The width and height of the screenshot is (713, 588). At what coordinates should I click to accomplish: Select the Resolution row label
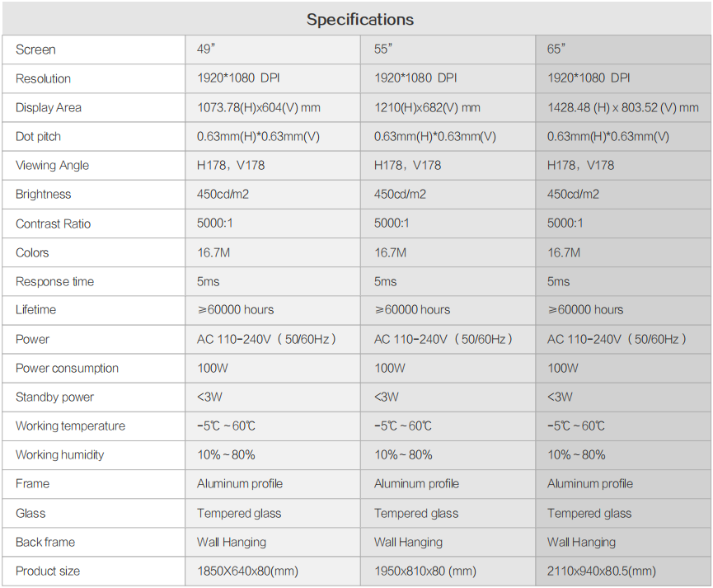[x=43, y=78]
